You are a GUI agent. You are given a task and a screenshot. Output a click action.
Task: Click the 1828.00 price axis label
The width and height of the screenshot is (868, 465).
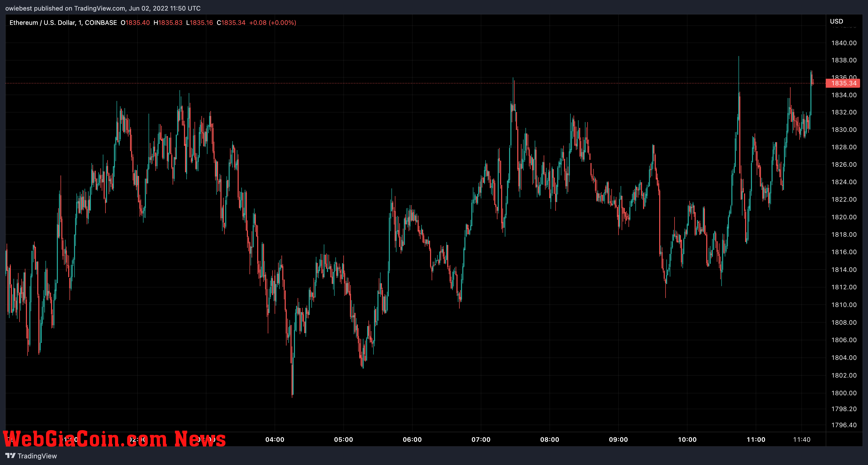tap(844, 147)
